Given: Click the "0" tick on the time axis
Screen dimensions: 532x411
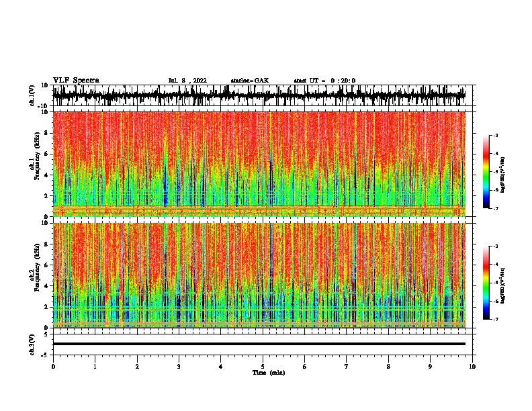Looking at the screenshot, I should (x=53, y=367).
